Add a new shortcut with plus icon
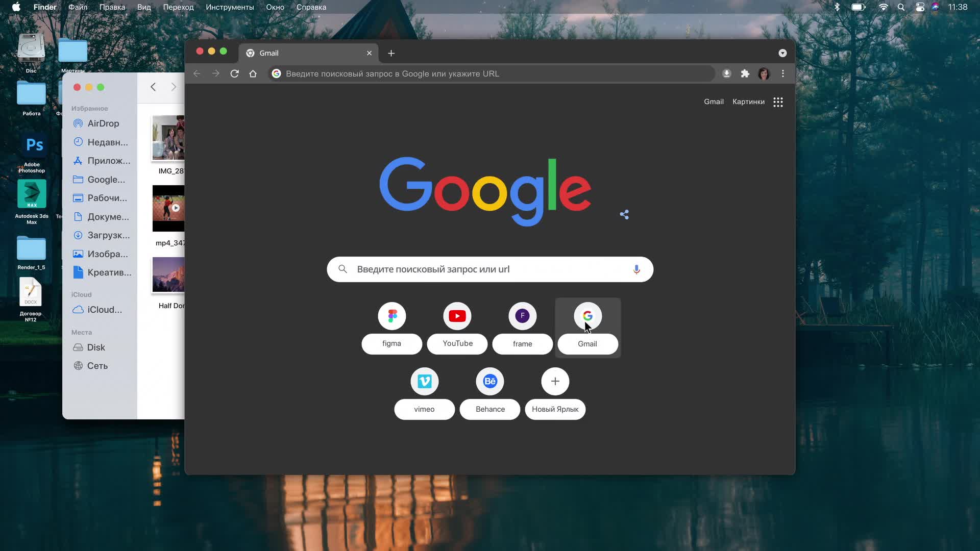The width and height of the screenshot is (980, 551). click(555, 381)
